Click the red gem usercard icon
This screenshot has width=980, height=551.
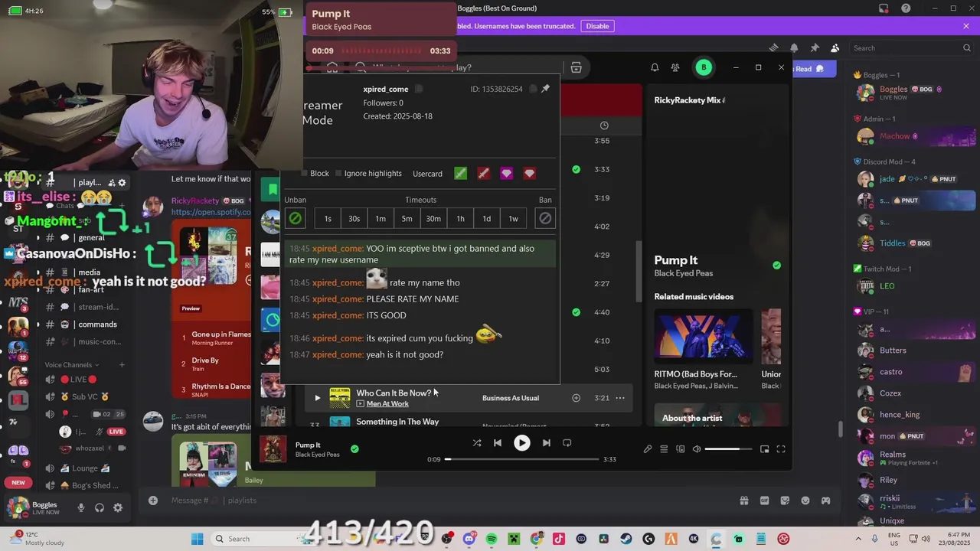tap(529, 174)
